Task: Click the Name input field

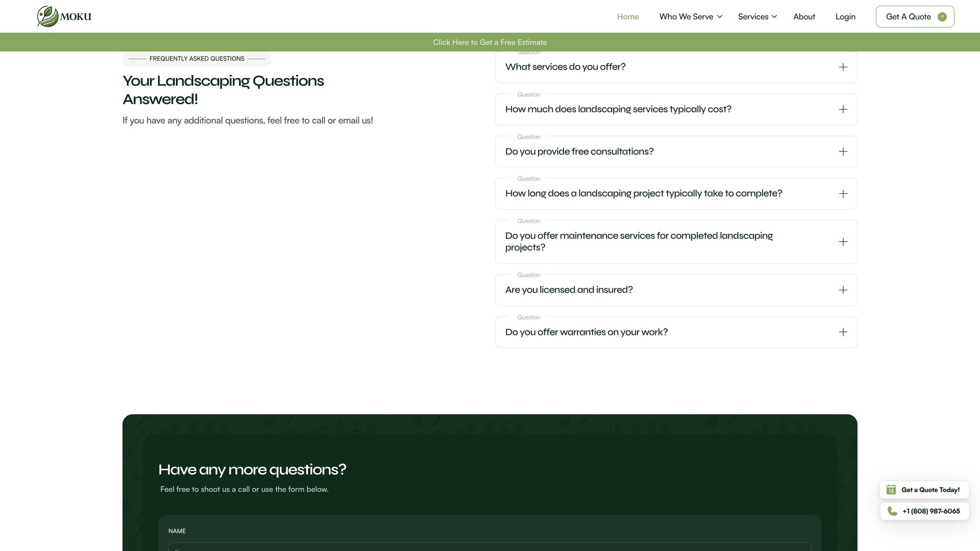Action: (x=490, y=547)
